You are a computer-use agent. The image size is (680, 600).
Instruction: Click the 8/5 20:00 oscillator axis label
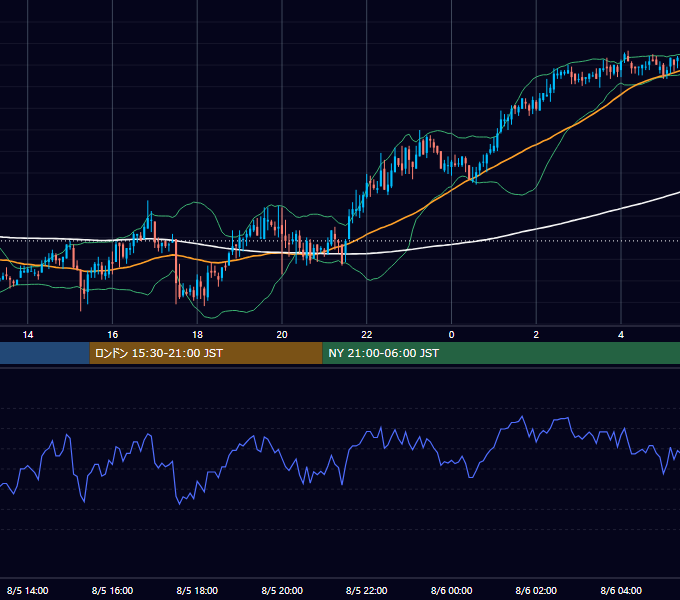click(x=282, y=590)
